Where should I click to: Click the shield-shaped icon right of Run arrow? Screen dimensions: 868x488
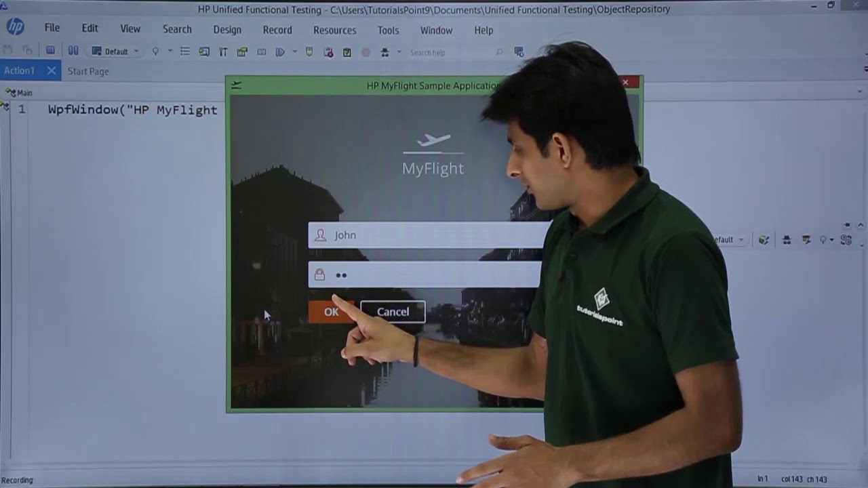(x=309, y=52)
